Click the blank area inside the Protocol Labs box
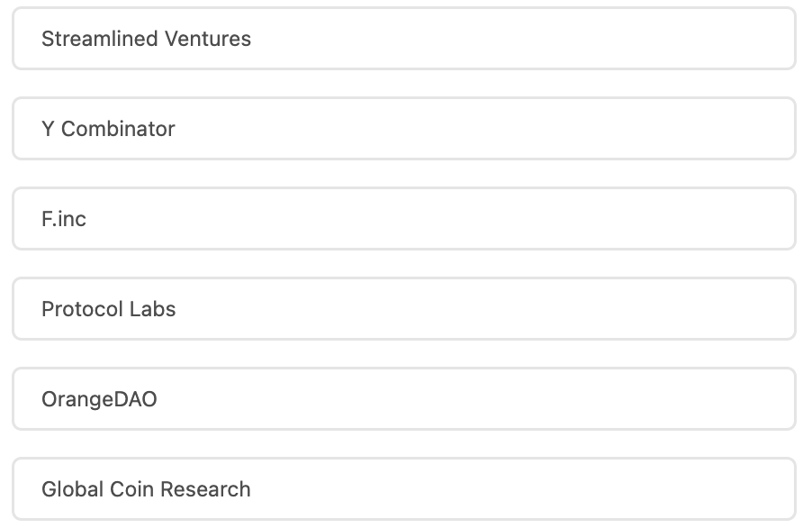Screen dimensions: 812x528 point(540,309)
